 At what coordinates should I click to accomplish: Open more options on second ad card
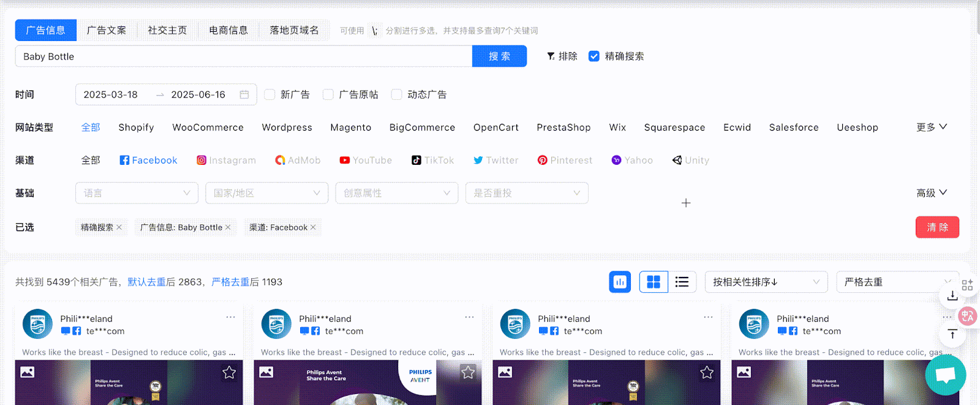(469, 317)
